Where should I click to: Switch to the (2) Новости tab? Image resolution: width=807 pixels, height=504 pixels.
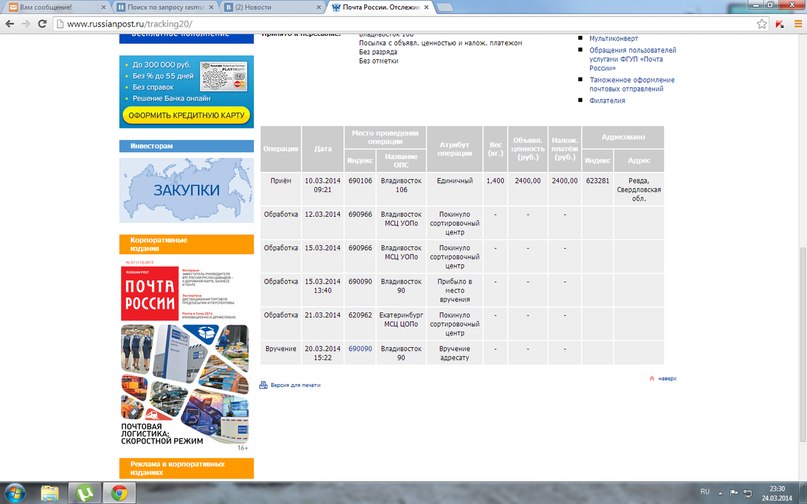271,7
